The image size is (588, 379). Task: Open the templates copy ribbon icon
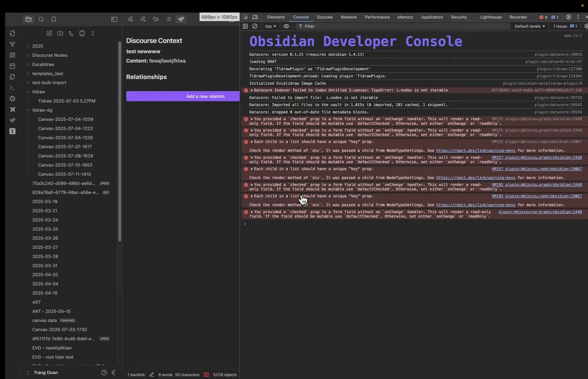pyautogui.click(x=12, y=77)
